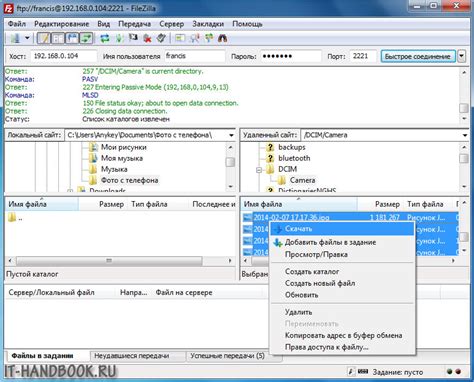Open the Site Manager icon

pos(15,38)
